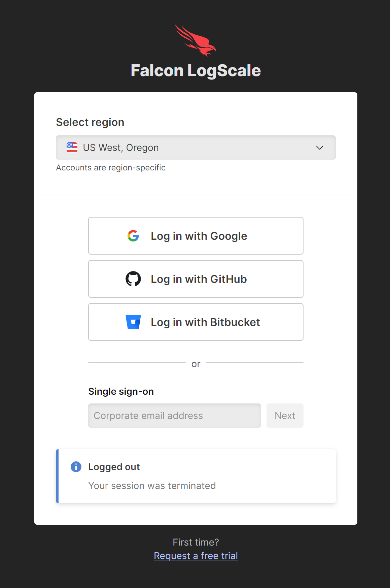Click the Falcon LogScale title
390x588 pixels.
point(196,71)
